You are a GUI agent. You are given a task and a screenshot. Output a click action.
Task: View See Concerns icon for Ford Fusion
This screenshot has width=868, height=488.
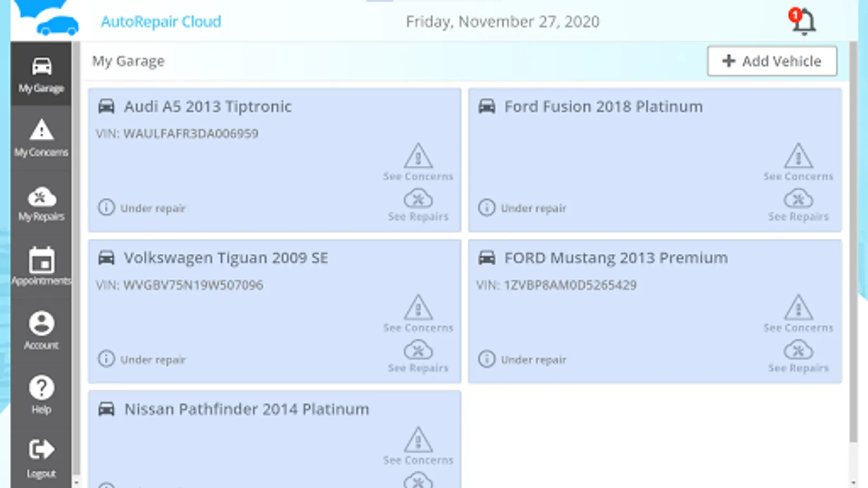click(x=799, y=156)
